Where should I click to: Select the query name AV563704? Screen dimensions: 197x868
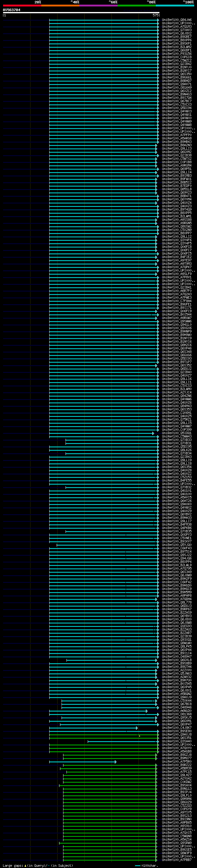(x=11, y=10)
